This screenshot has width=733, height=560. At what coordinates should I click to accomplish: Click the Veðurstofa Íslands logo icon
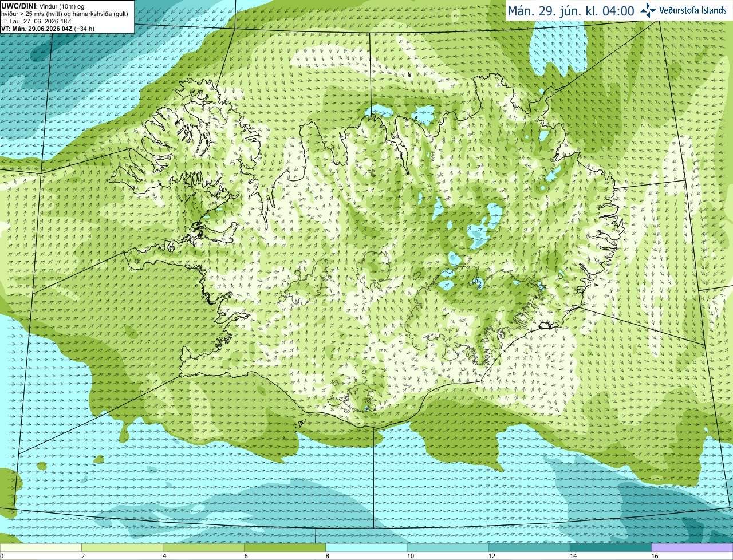tap(648, 10)
